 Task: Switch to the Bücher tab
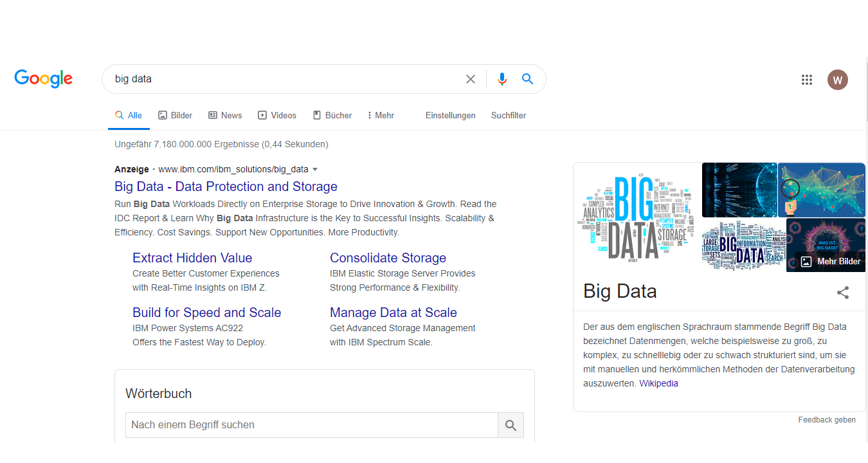click(x=332, y=116)
